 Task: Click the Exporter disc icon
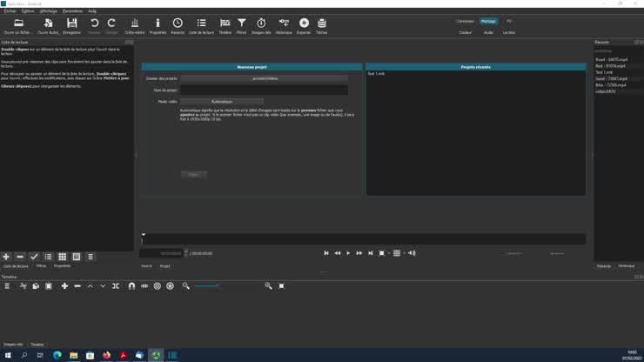coord(304,23)
